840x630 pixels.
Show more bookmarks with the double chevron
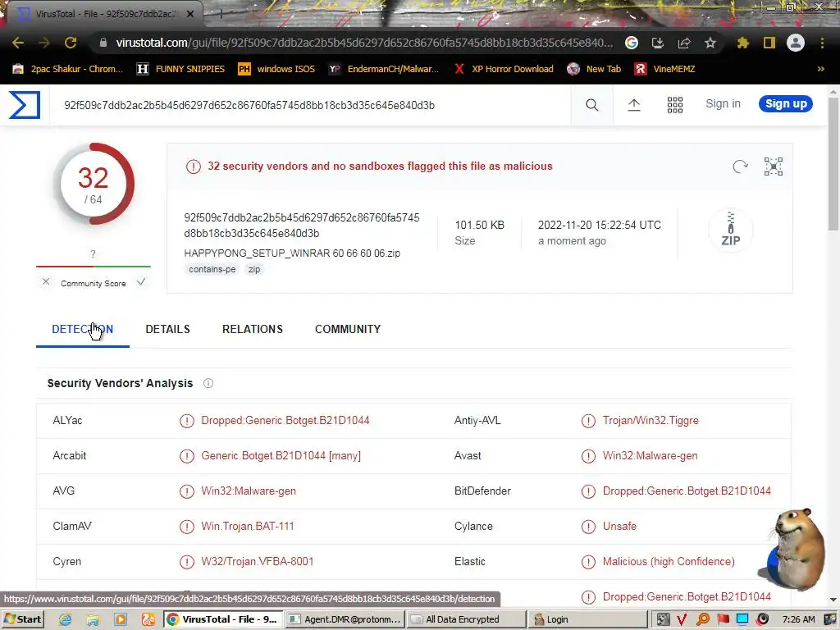pos(820,69)
